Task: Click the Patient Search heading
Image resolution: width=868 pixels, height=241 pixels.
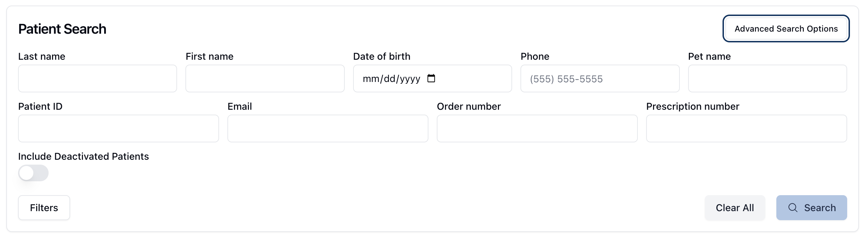Action: [x=62, y=29]
